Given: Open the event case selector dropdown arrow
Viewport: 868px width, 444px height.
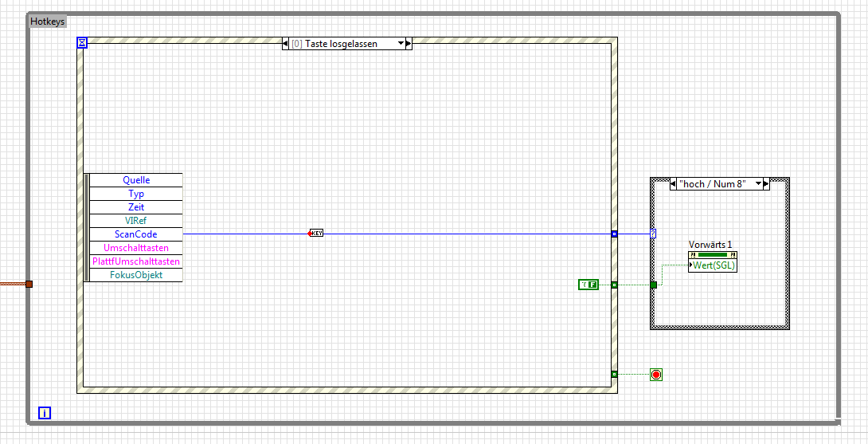Looking at the screenshot, I should coord(401,43).
